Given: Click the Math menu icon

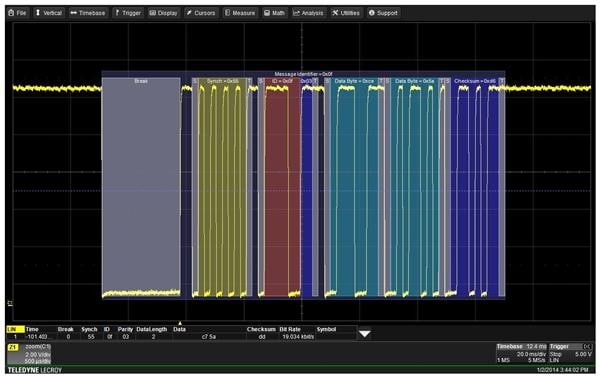Looking at the screenshot, I should click(267, 13).
